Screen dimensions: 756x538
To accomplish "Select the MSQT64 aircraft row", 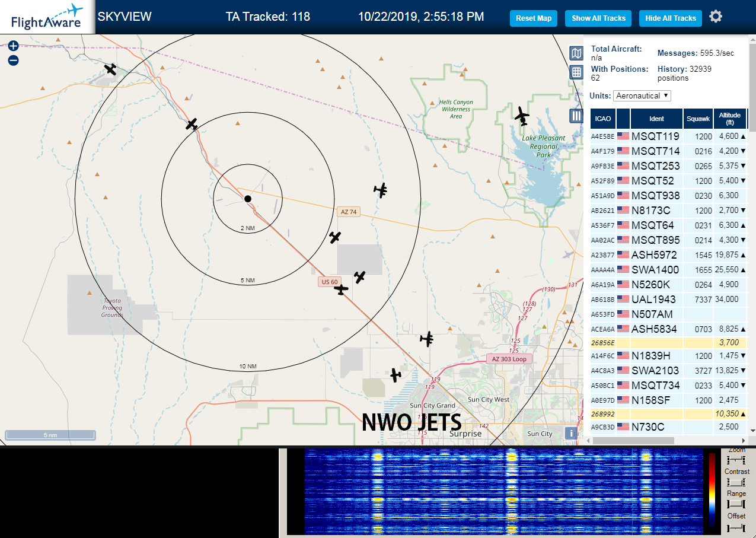I will 669,225.
